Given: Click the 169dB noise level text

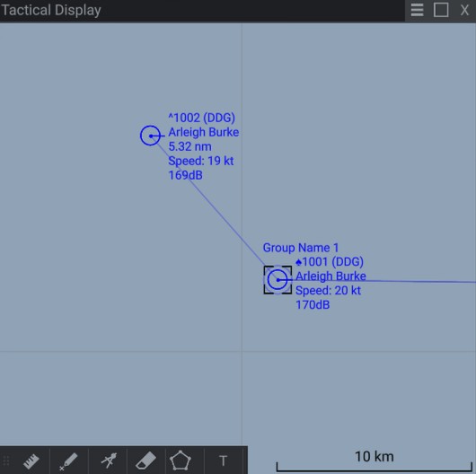Looking at the screenshot, I should click(x=186, y=175).
